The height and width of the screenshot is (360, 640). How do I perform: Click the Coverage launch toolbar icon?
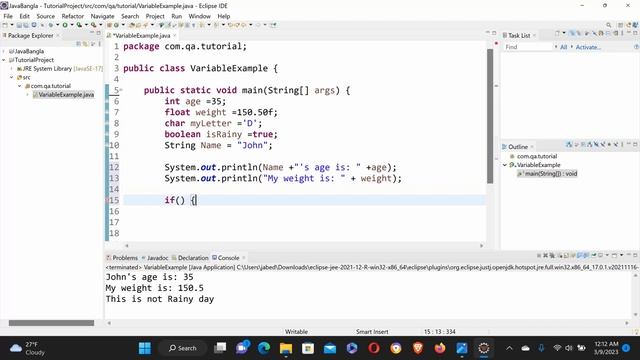pos(79,25)
